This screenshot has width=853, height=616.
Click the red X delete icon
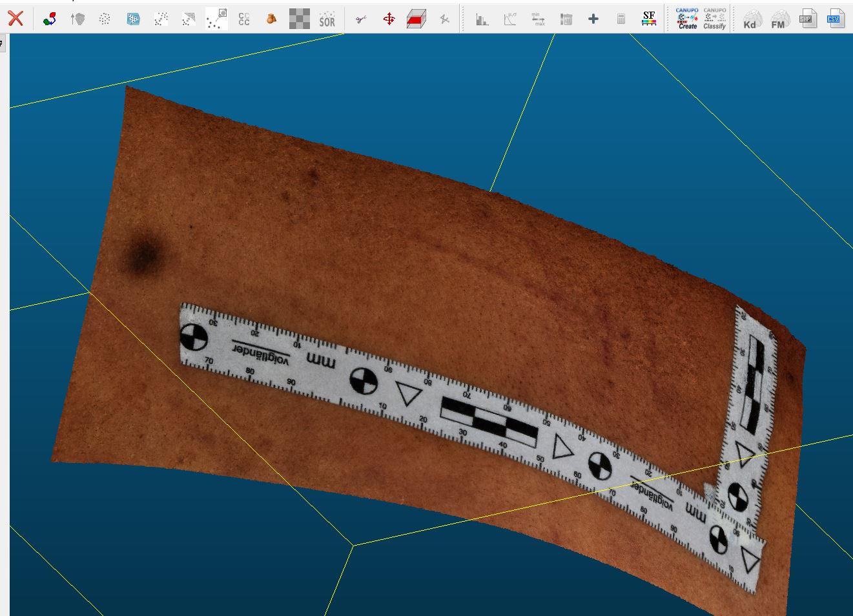click(15, 19)
